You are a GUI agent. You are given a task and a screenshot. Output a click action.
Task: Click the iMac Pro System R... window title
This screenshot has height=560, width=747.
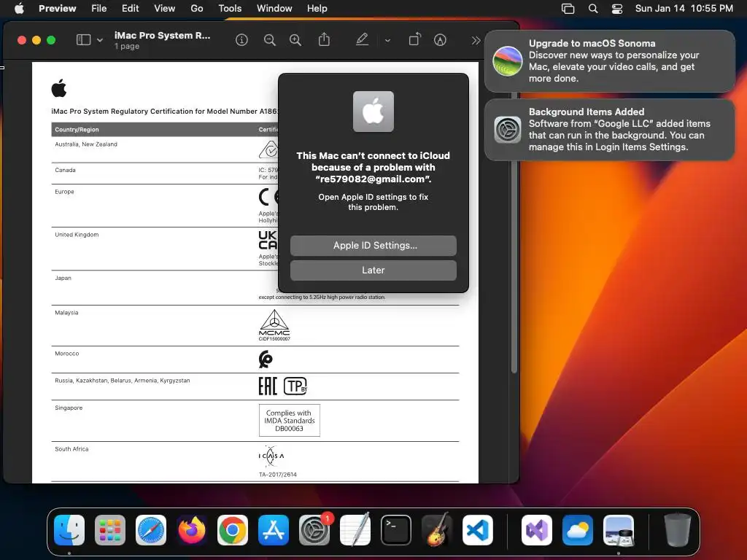pos(162,35)
